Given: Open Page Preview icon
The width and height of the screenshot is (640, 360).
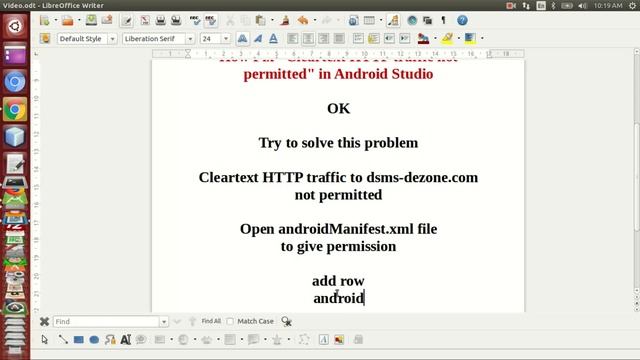Looking at the screenshot, I should [176, 20].
